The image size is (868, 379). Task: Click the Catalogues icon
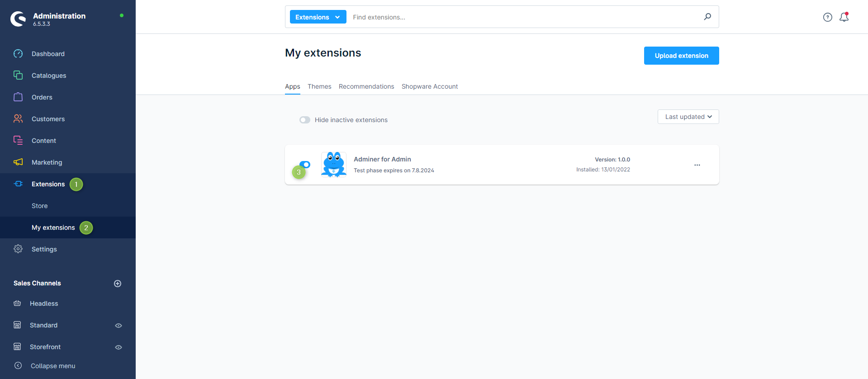tap(18, 75)
